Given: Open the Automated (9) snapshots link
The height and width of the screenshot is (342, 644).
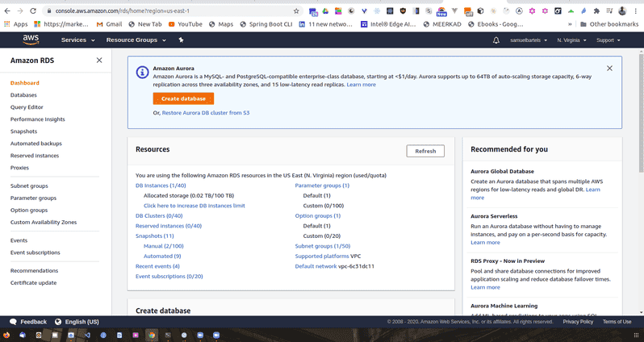Looking at the screenshot, I should pyautogui.click(x=162, y=256).
